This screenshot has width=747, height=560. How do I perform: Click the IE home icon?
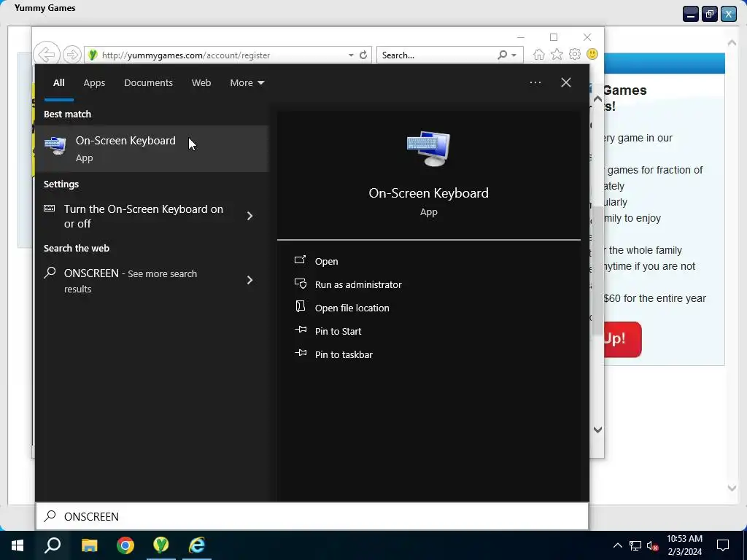(539, 55)
